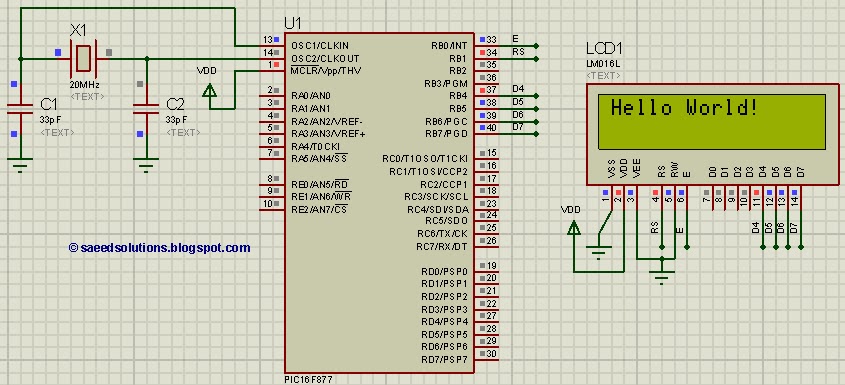Select the PIC16F877 microcontroller body

(379, 202)
